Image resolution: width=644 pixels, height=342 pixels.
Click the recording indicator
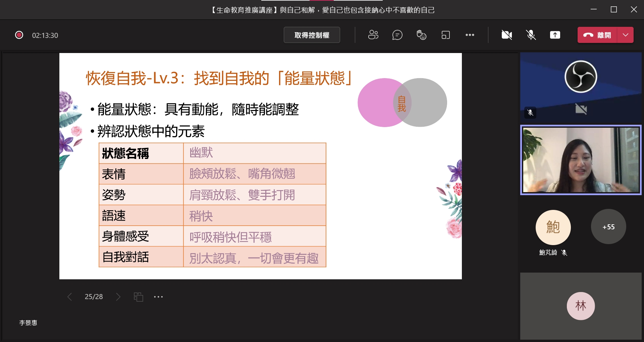click(19, 35)
